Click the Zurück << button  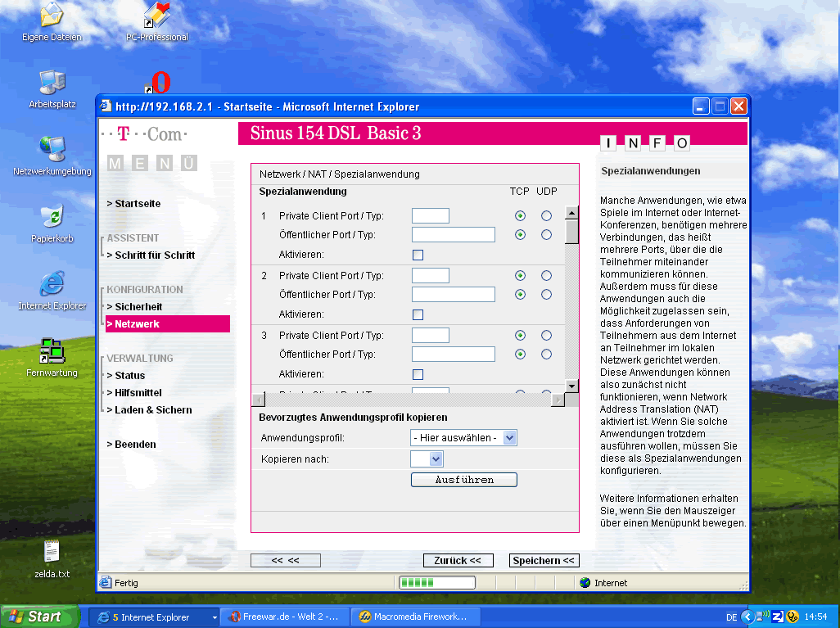click(458, 561)
